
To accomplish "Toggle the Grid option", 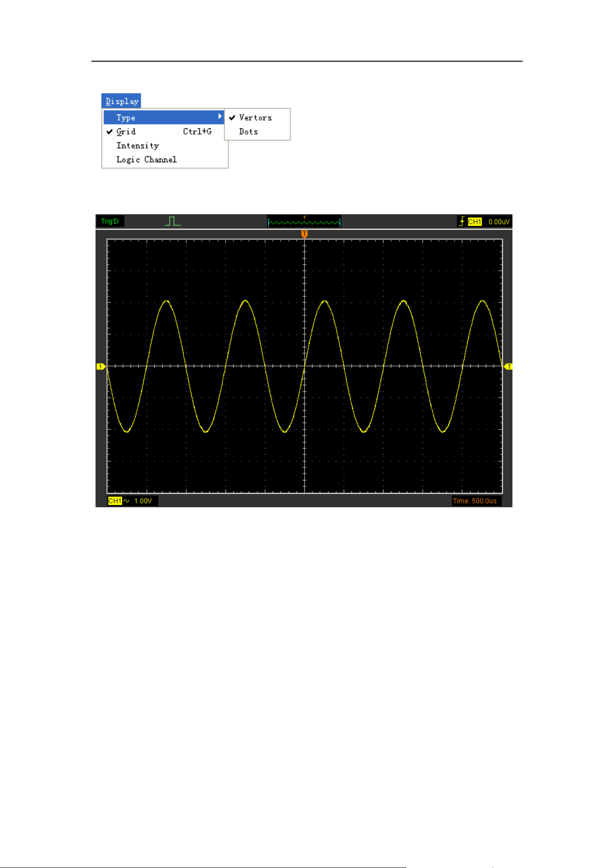I will click(164, 131).
